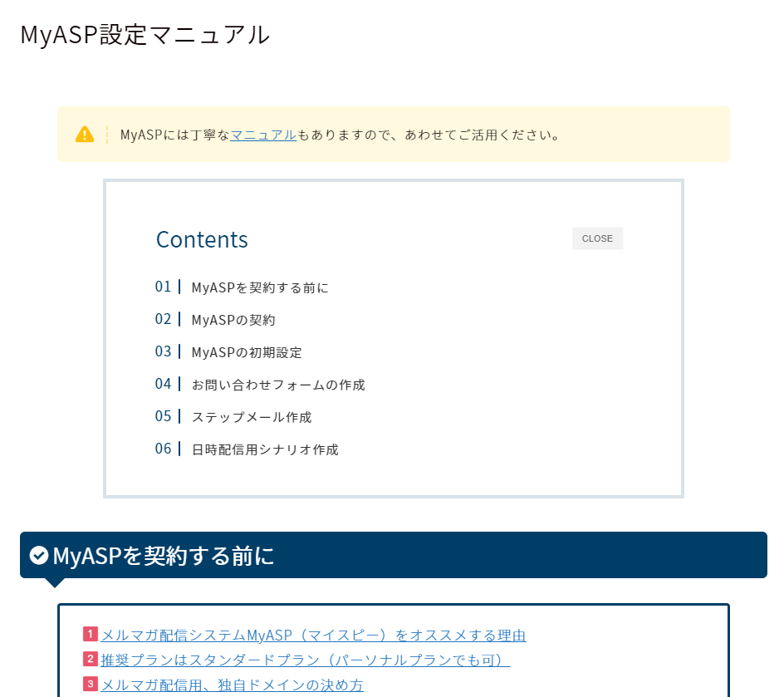
Task: Go to contents item MyASPの契約
Action: click(233, 320)
